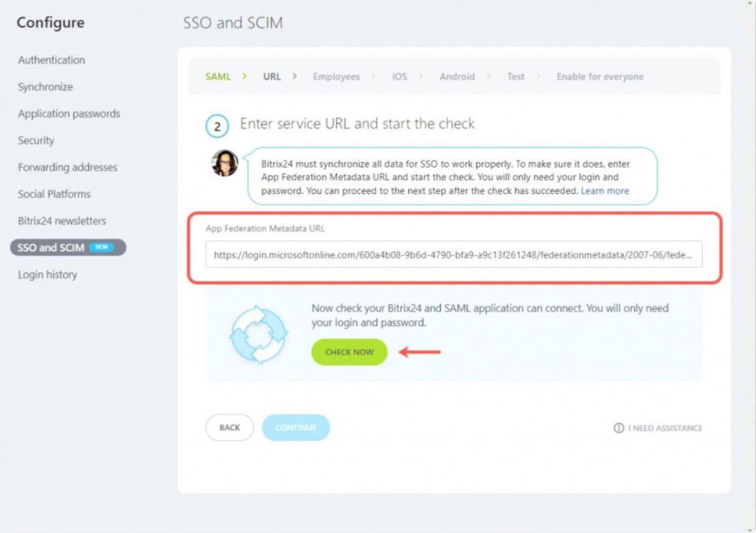Select the Test wizard step

click(516, 77)
